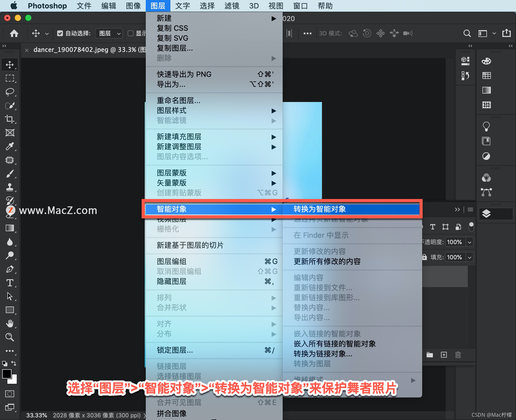This screenshot has width=516, height=420.
Task: Toggle the 自动选择 checkbox
Action: point(60,33)
